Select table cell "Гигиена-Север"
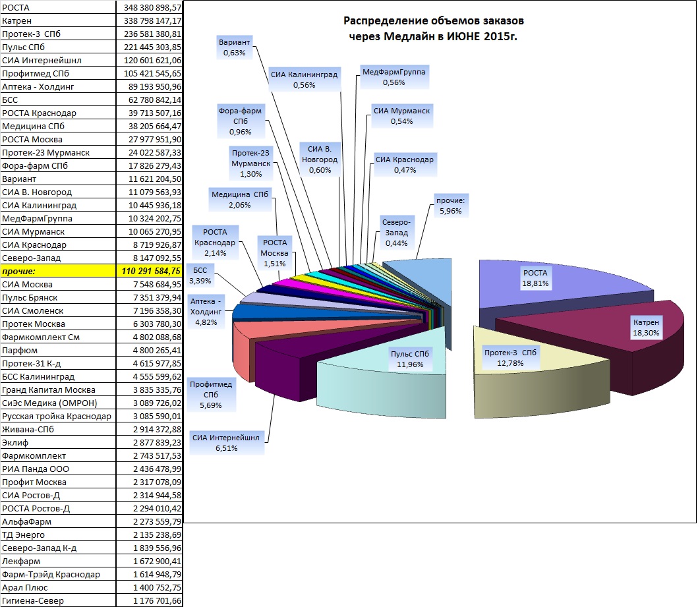 coord(58,600)
